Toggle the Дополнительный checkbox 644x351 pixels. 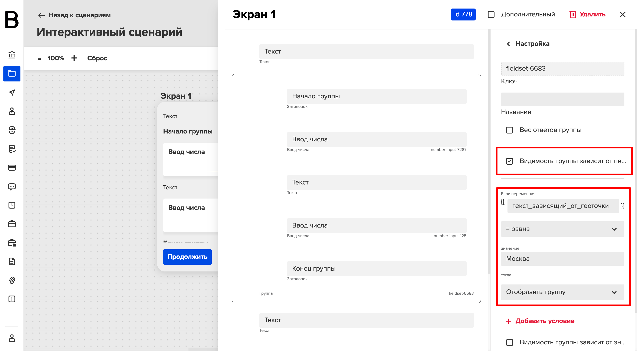(x=491, y=15)
